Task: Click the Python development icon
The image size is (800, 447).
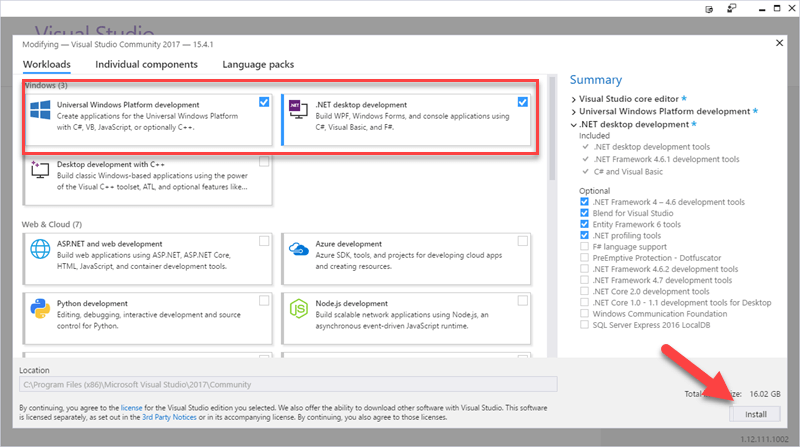Action: (41, 306)
